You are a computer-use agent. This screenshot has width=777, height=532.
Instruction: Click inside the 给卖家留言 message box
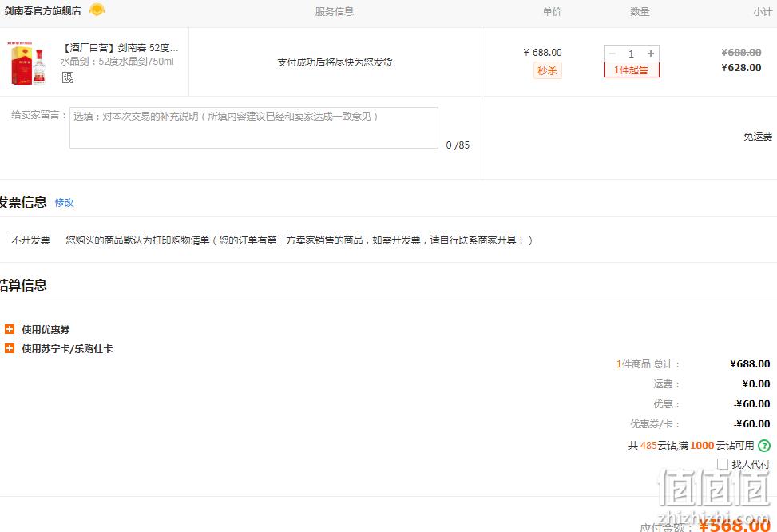[x=254, y=128]
